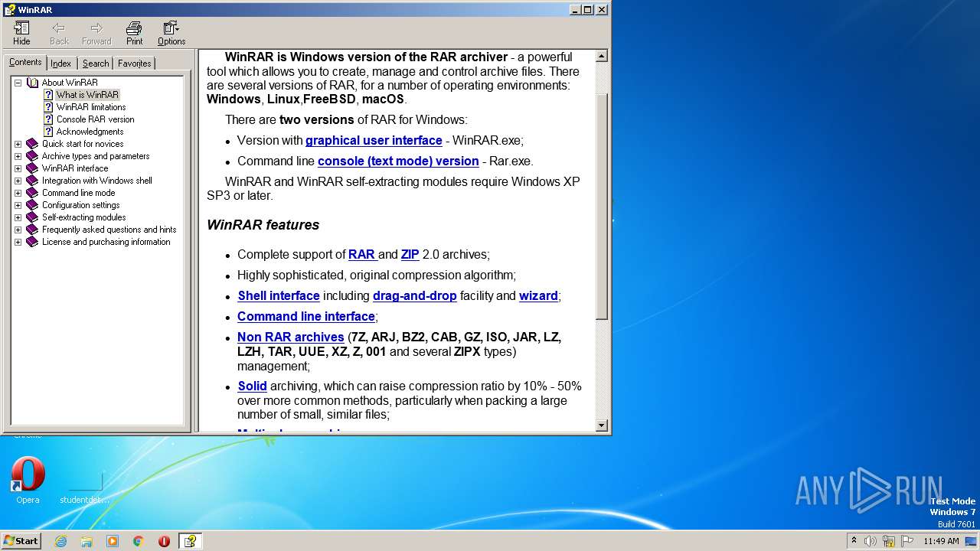Expand the Quick start for novices node

[18, 144]
